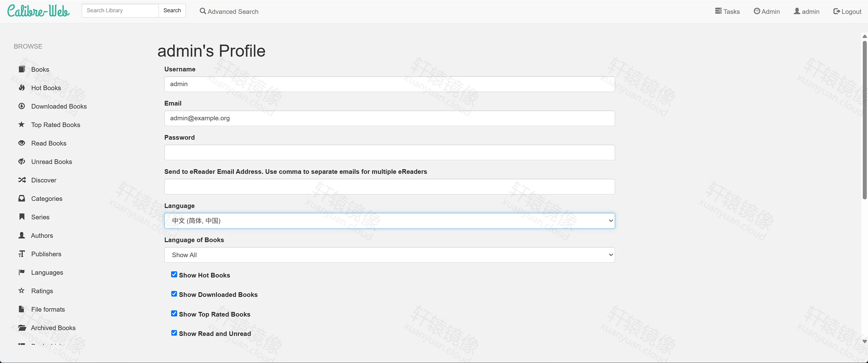Go to the Calibre-Web home logo

[x=38, y=11]
